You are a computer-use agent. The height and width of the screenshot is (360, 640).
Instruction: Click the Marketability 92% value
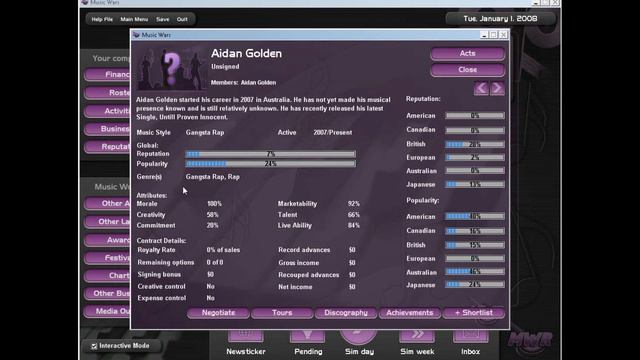(x=353, y=204)
